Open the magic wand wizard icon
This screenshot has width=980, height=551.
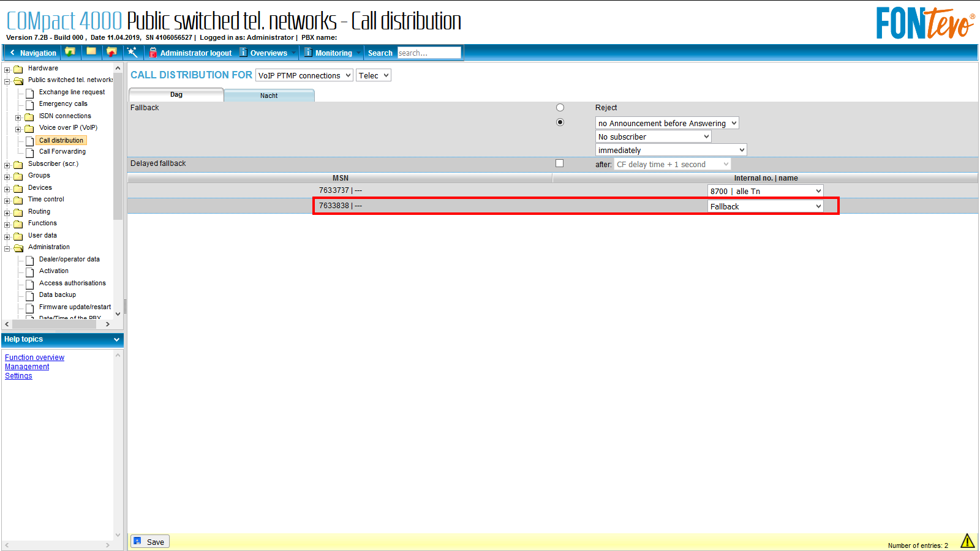pyautogui.click(x=132, y=52)
